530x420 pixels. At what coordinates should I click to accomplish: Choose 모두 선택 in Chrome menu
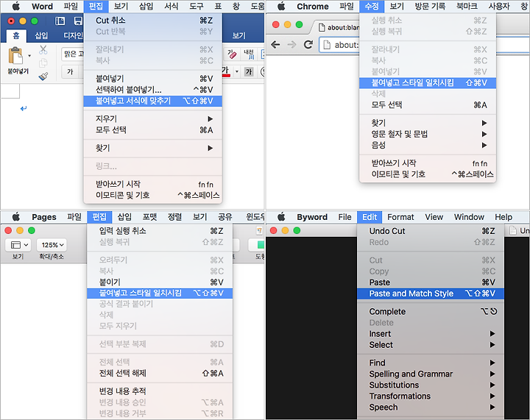pos(428,105)
